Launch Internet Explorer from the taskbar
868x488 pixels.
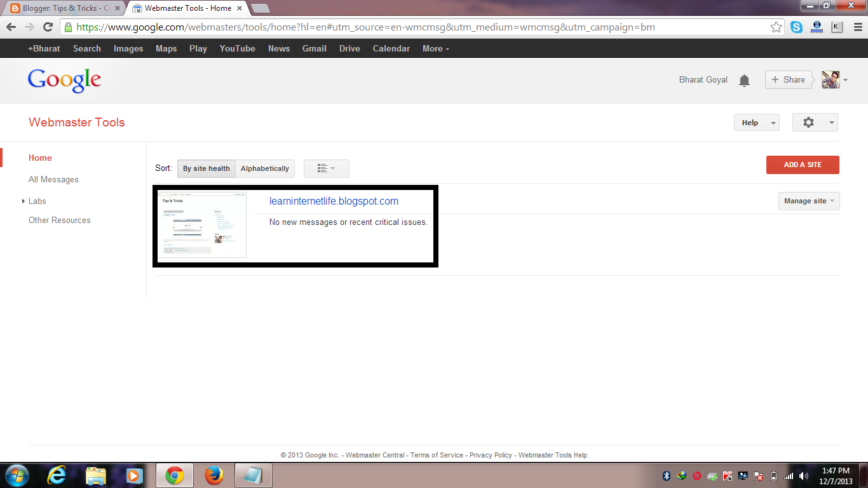tap(57, 475)
